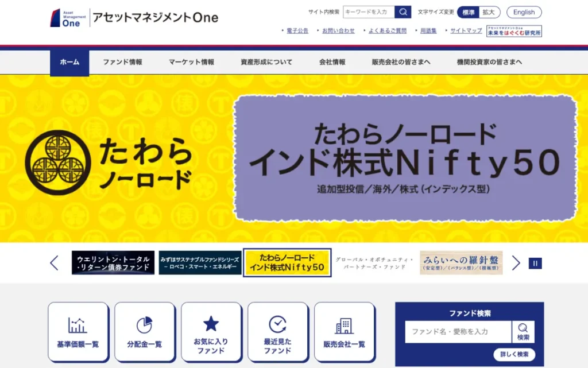Open the お問い合わせ link
The height and width of the screenshot is (368, 588).
[x=338, y=31]
